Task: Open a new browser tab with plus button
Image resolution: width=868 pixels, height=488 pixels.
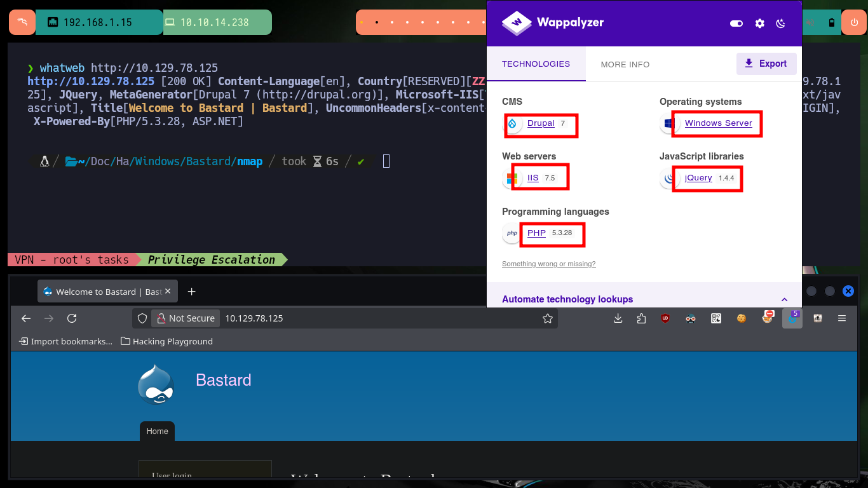Action: [191, 292]
